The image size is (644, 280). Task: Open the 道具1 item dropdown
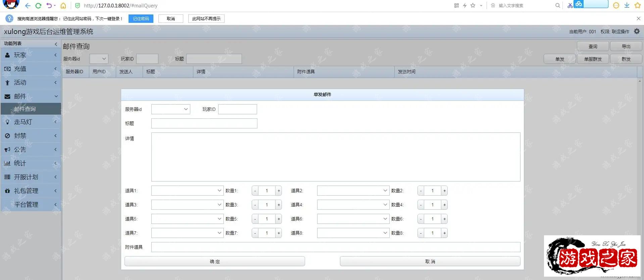pyautogui.click(x=187, y=191)
